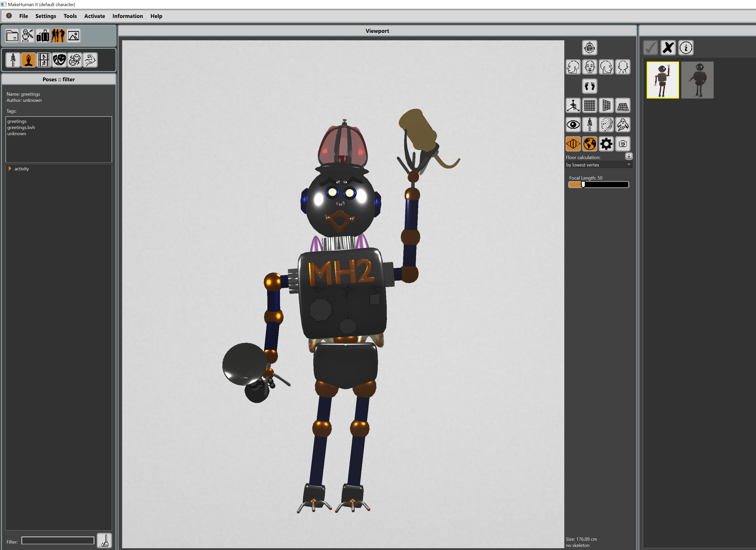Toggle ghost transparent display mode
Image resolution: width=756 pixels, height=550 pixels.
[x=623, y=125]
